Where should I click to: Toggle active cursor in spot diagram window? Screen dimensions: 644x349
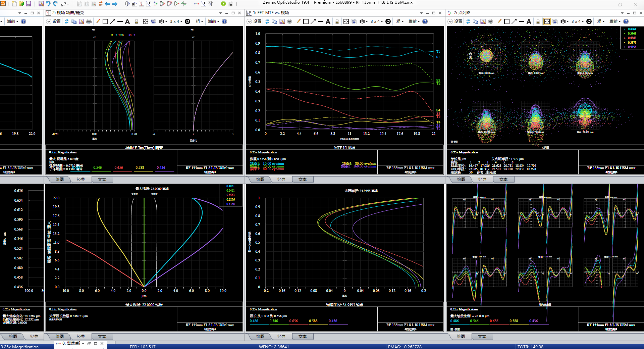tap(547, 21)
